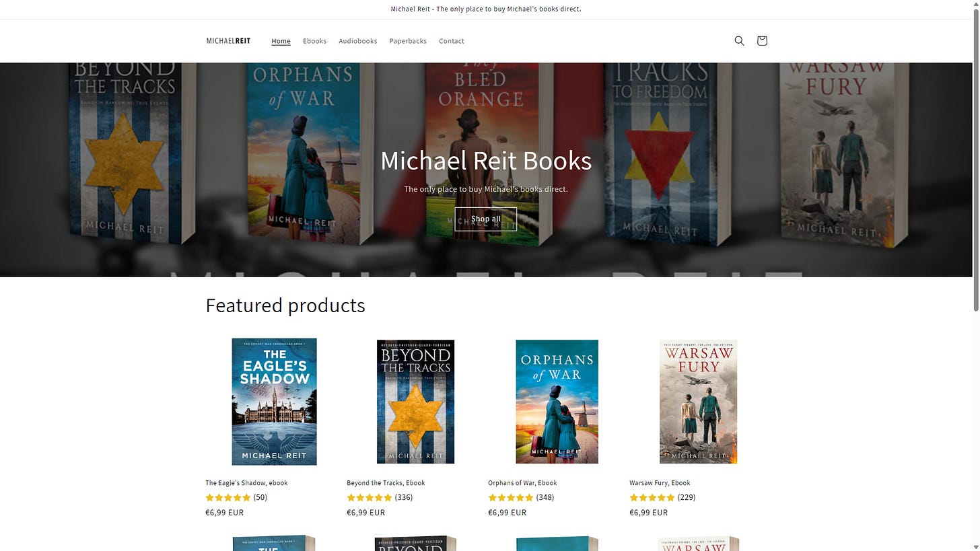Click the Featured products heading

pos(285,305)
